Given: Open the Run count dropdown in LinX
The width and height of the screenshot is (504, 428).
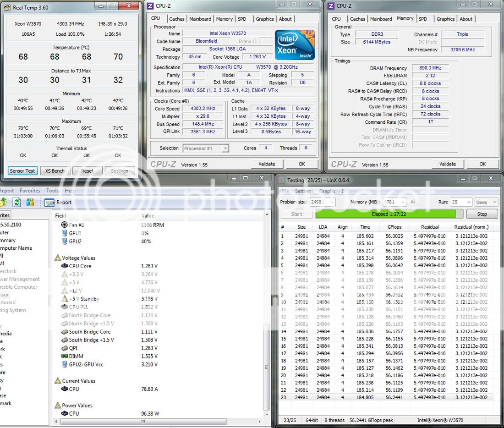Looking at the screenshot, I should tap(469, 202).
